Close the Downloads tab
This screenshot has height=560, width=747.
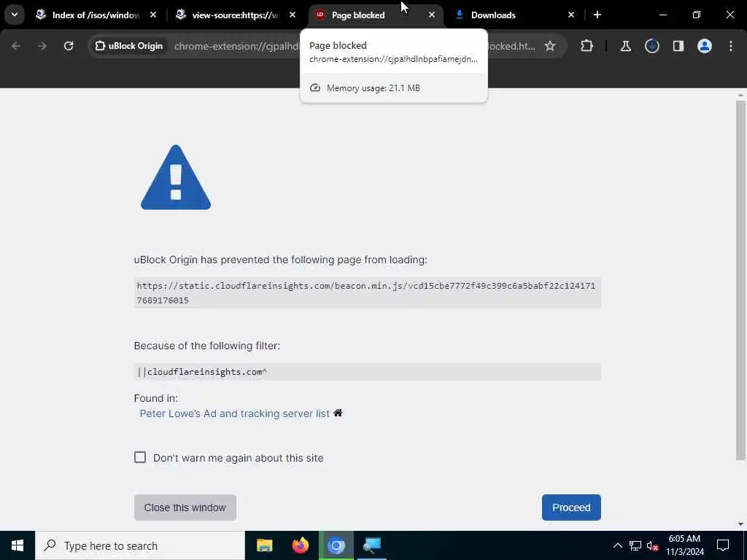pos(571,15)
